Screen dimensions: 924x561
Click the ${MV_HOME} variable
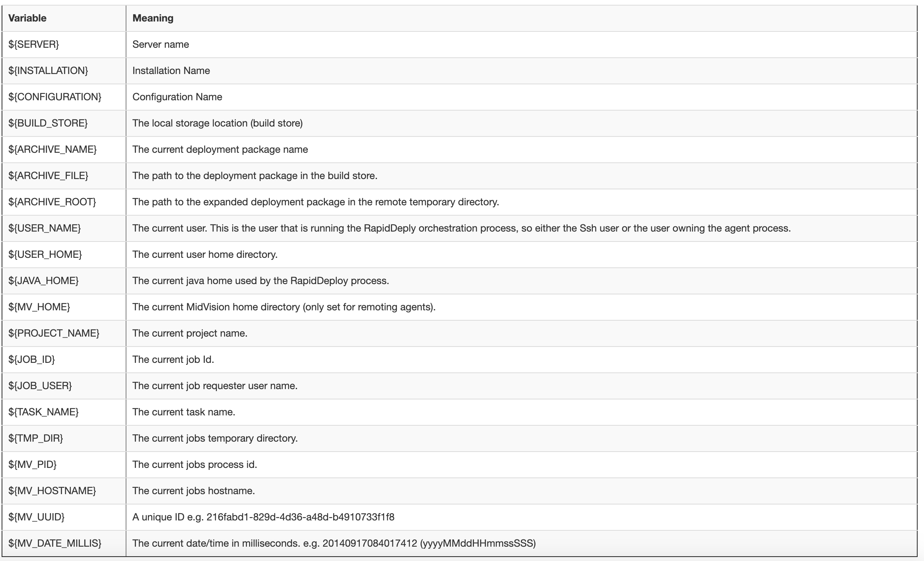pyautogui.click(x=39, y=307)
